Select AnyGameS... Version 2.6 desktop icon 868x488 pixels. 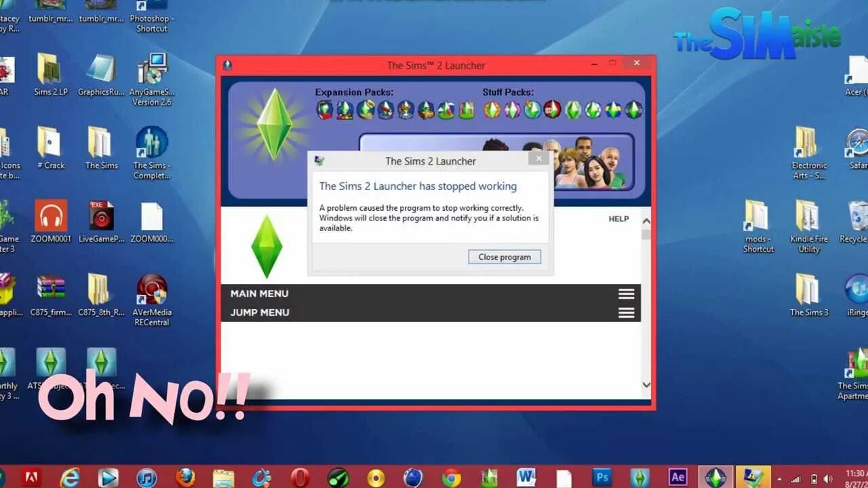[152, 80]
